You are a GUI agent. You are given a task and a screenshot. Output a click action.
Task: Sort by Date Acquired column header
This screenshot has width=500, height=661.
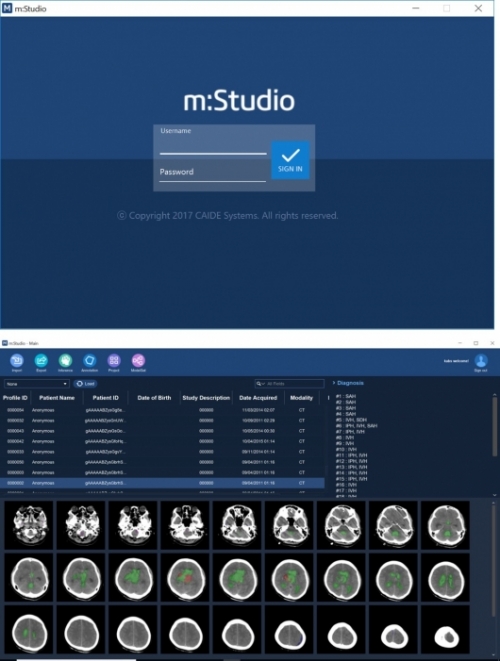pyautogui.click(x=258, y=398)
